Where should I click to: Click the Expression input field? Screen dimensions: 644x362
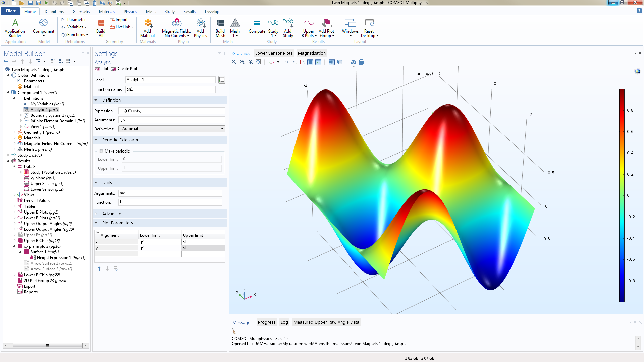[172, 111]
